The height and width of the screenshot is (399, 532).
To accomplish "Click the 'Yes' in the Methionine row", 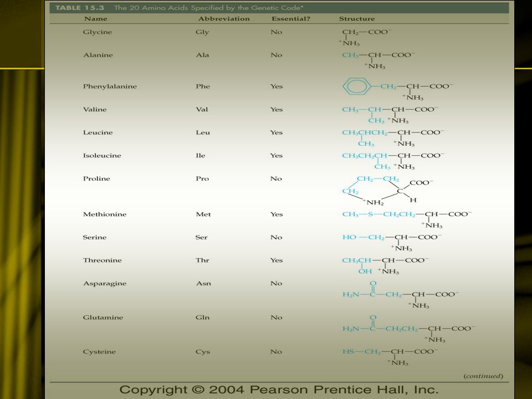I will (277, 214).
